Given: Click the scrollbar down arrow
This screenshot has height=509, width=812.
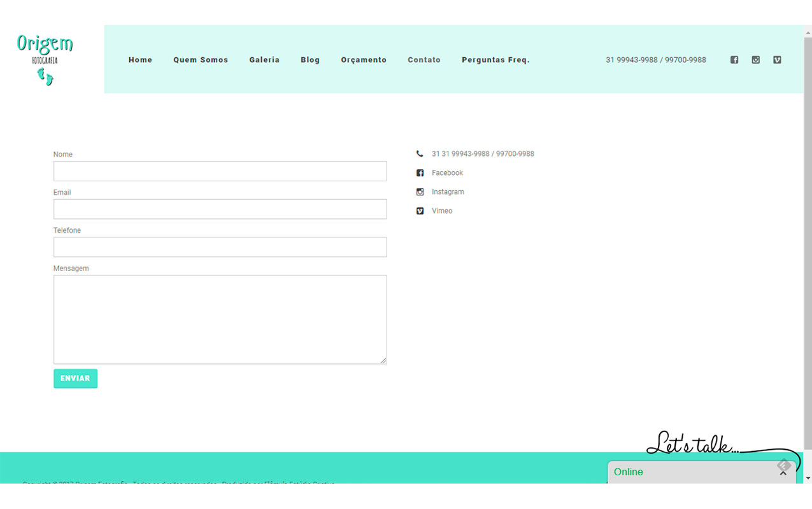Looking at the screenshot, I should 808,478.
